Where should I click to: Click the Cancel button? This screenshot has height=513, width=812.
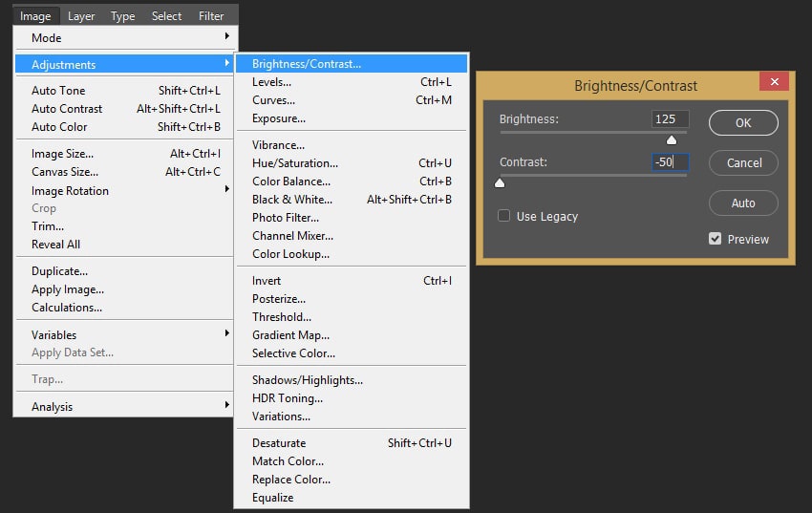coord(743,162)
